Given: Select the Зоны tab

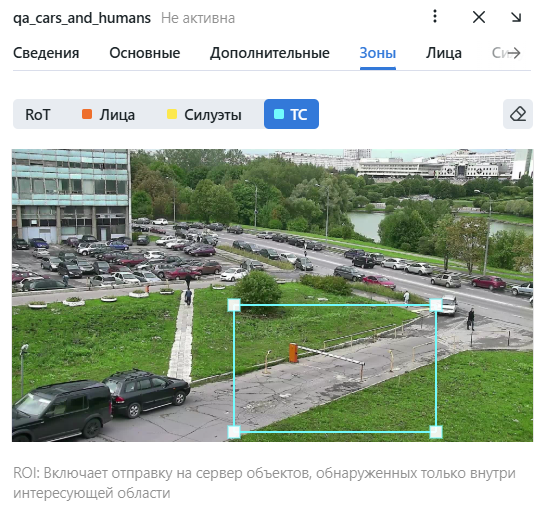Looking at the screenshot, I should tap(378, 53).
